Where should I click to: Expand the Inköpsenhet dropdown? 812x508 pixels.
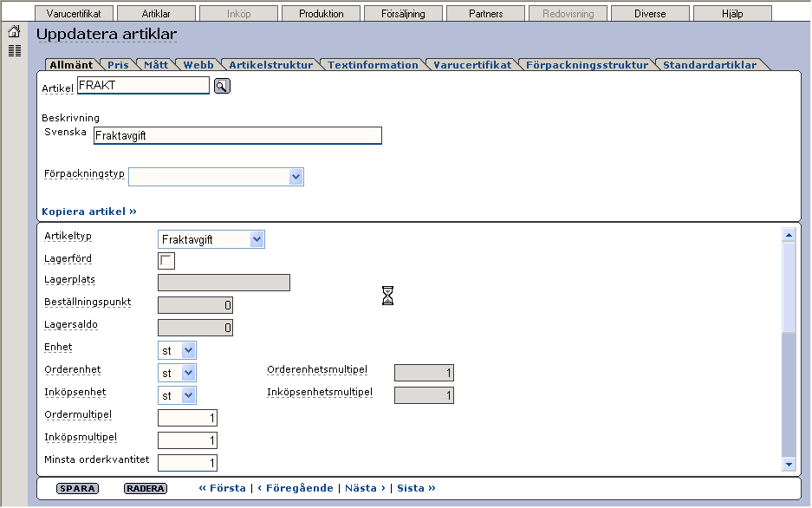pyautogui.click(x=177, y=395)
